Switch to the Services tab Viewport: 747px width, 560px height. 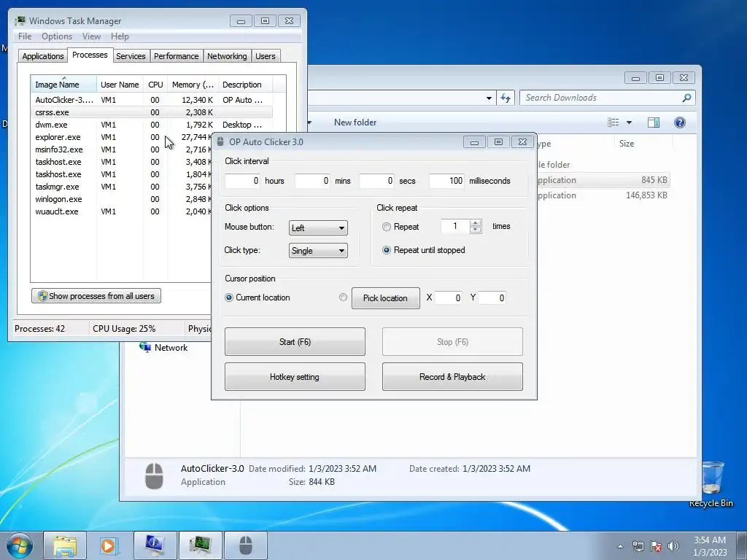(x=131, y=56)
